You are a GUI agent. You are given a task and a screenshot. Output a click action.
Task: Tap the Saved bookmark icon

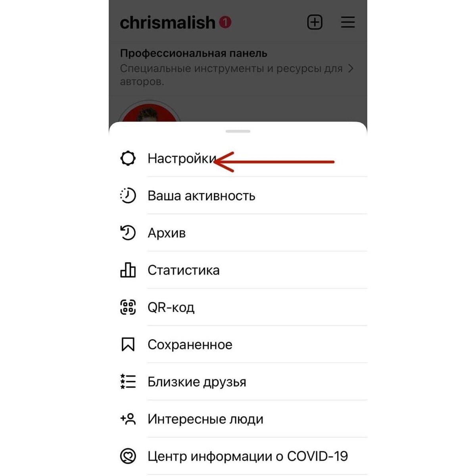(128, 344)
